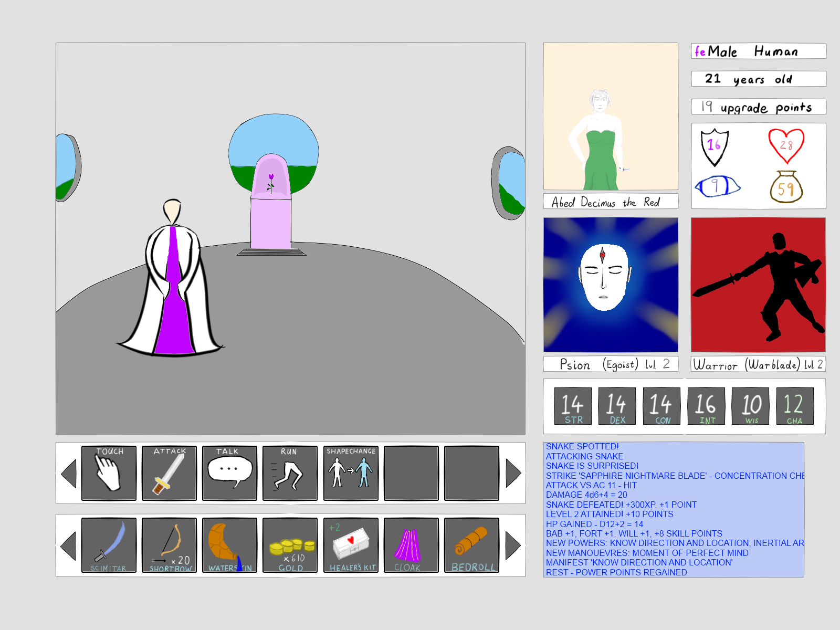The width and height of the screenshot is (840, 630).
Task: Click the Talk speech bubble action
Action: (229, 473)
